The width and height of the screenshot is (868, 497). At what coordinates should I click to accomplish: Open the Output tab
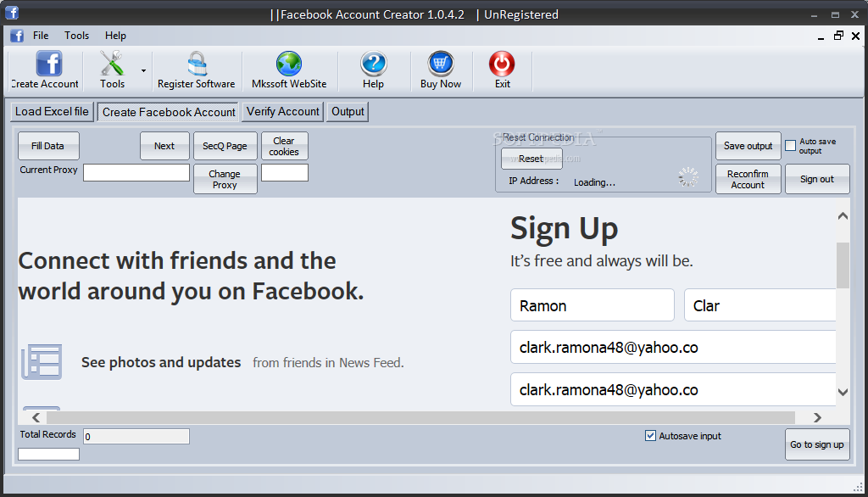(348, 111)
